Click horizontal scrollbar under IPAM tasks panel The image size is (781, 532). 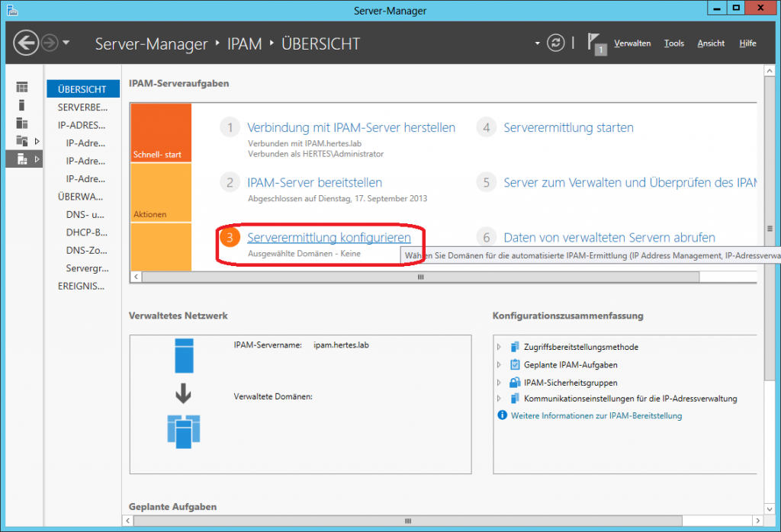tap(419, 277)
